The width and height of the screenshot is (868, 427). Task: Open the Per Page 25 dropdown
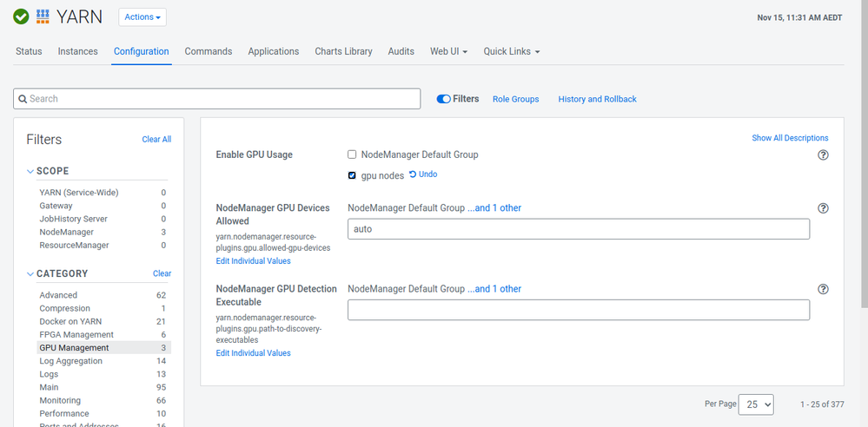[x=756, y=404]
